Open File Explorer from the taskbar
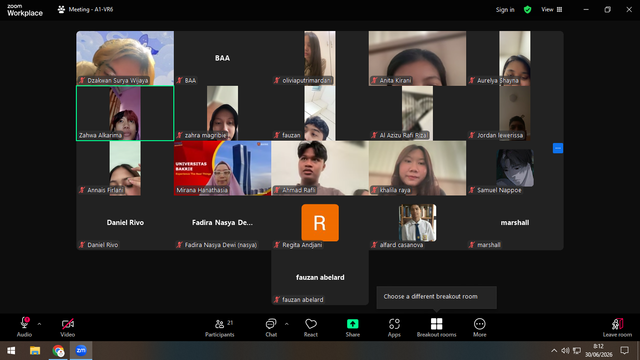This screenshot has width=640, height=360. (35, 351)
